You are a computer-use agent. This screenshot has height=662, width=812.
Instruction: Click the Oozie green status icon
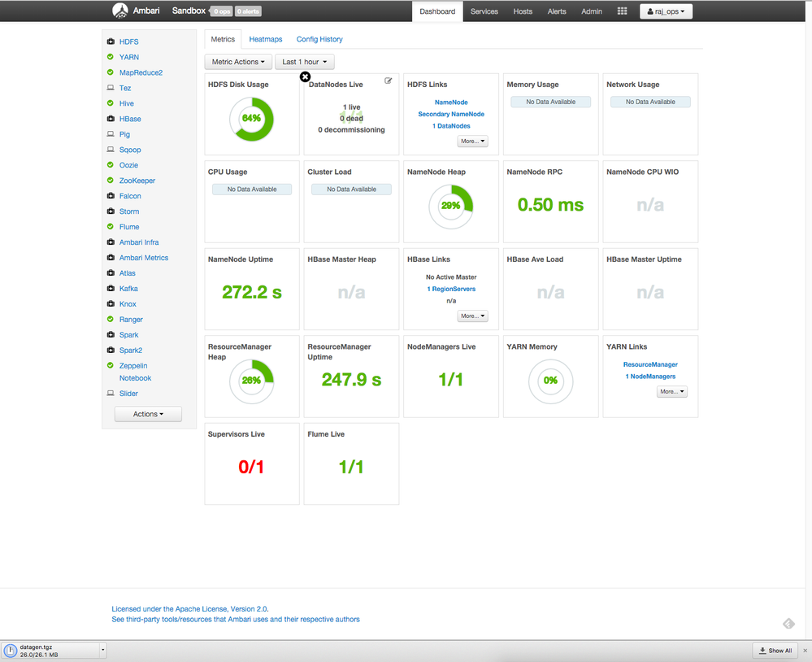(111, 165)
